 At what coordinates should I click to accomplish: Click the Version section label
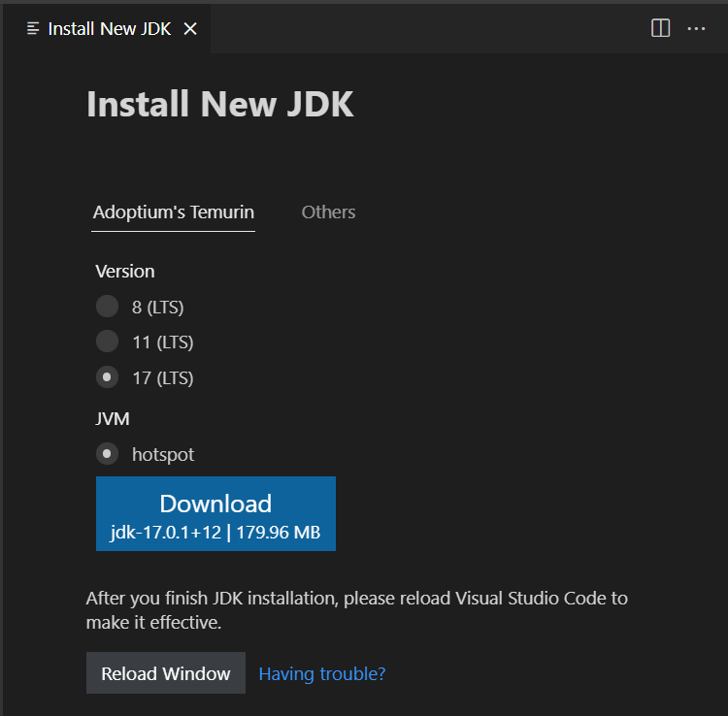coord(125,272)
